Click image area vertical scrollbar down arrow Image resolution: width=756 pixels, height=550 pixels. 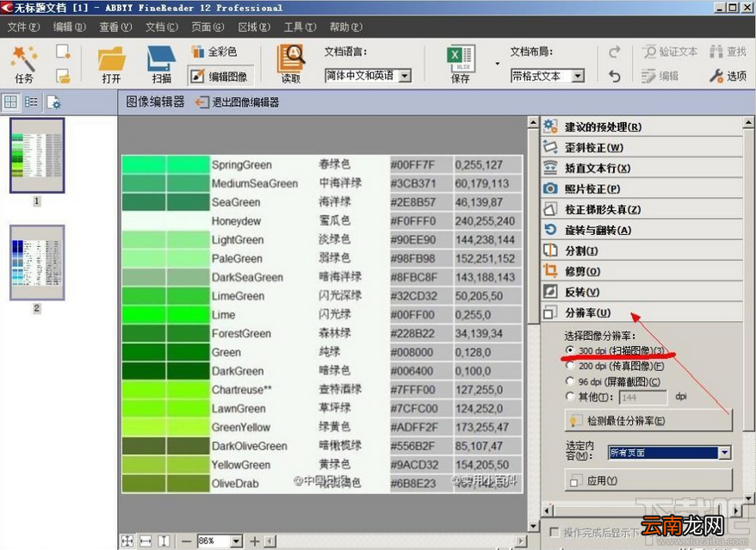pos(533,526)
